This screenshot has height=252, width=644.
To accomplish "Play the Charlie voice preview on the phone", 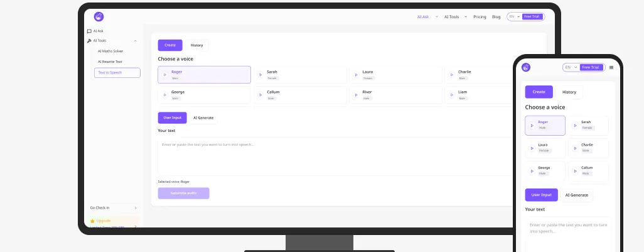I will click(x=575, y=148).
